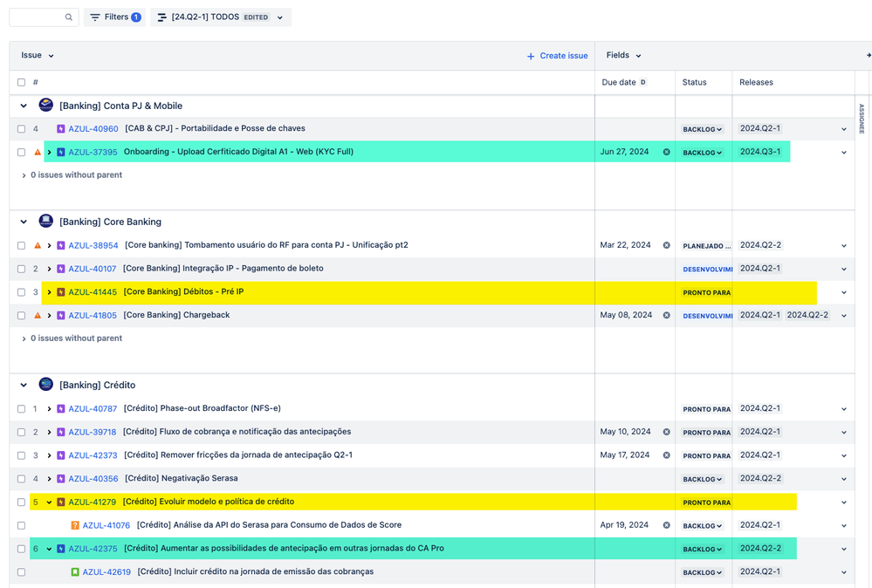Viewport: 872px width, 588px height.
Task: Collapse the [Banking] Crédito group
Action: pos(24,385)
